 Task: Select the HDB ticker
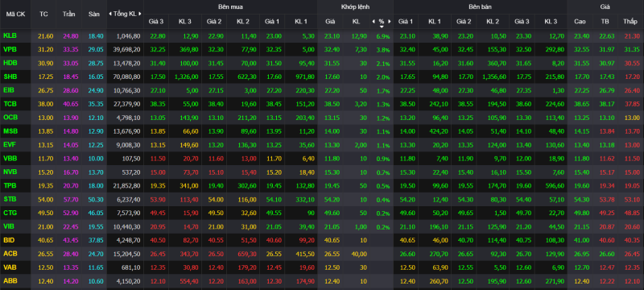(x=10, y=63)
